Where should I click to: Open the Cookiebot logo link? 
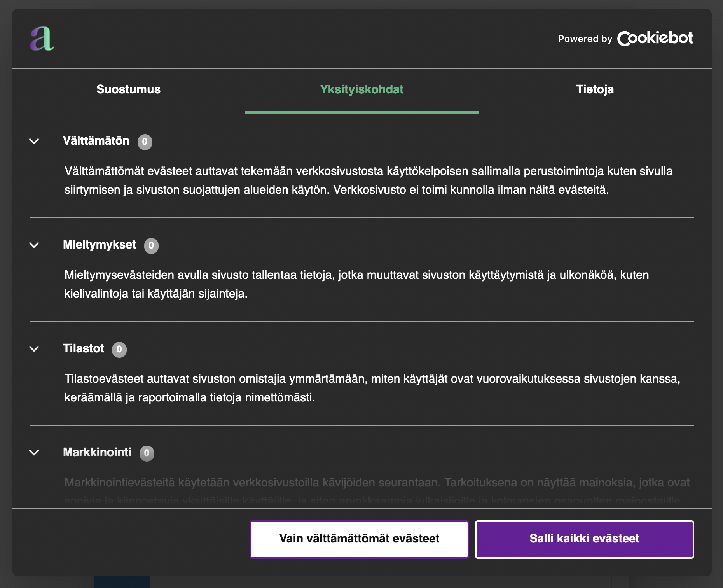(x=655, y=38)
